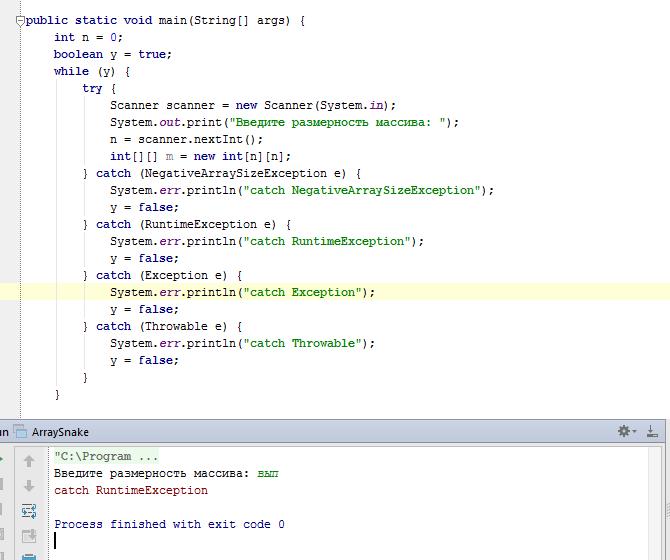Click the console text "catch RuntimeException"
Screen dimensions: 670x560
pos(131,490)
